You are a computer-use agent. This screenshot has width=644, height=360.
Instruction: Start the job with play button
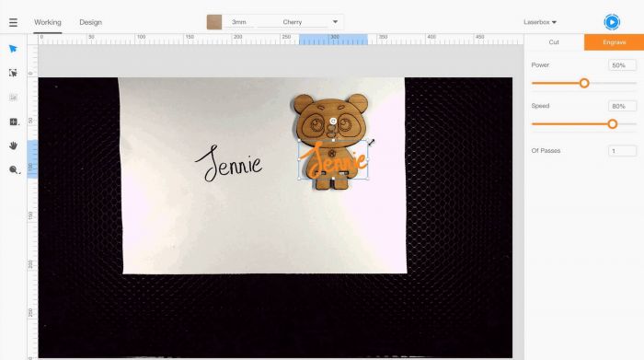tap(612, 22)
